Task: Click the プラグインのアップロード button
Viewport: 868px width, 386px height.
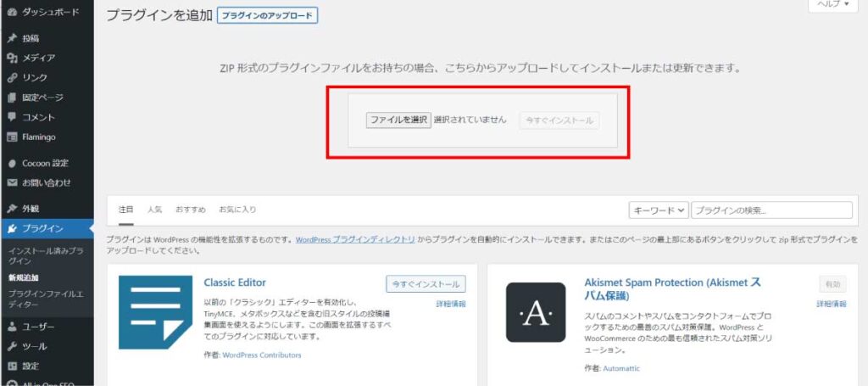Action: tap(267, 15)
